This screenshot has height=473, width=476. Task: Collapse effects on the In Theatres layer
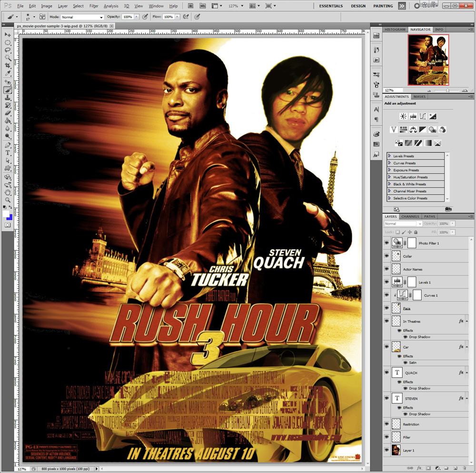pos(467,321)
